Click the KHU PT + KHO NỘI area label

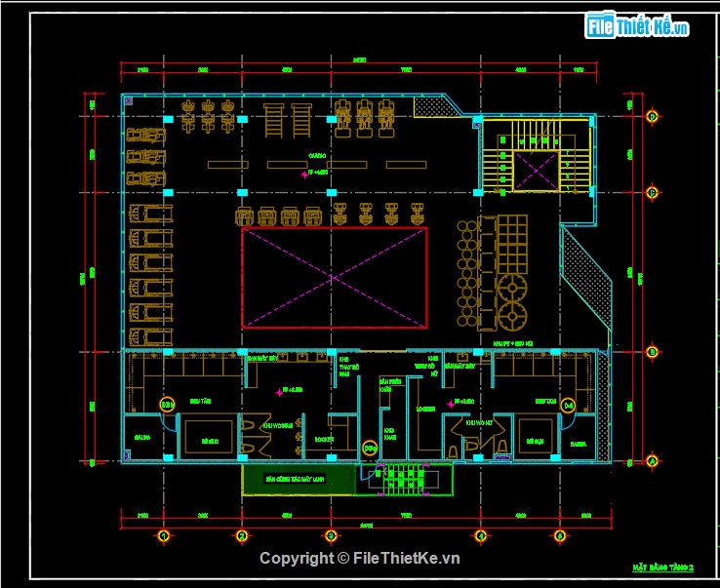click(513, 344)
